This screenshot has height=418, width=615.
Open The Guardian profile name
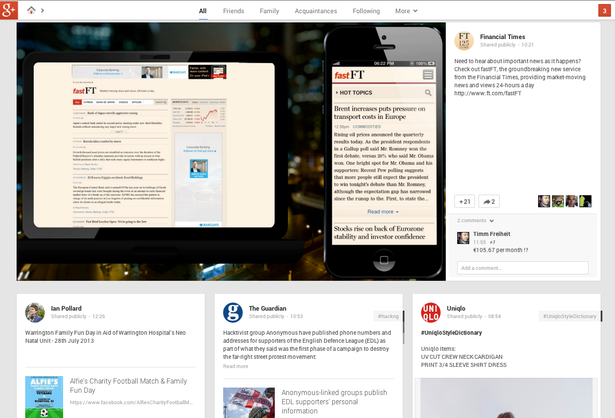tap(267, 308)
